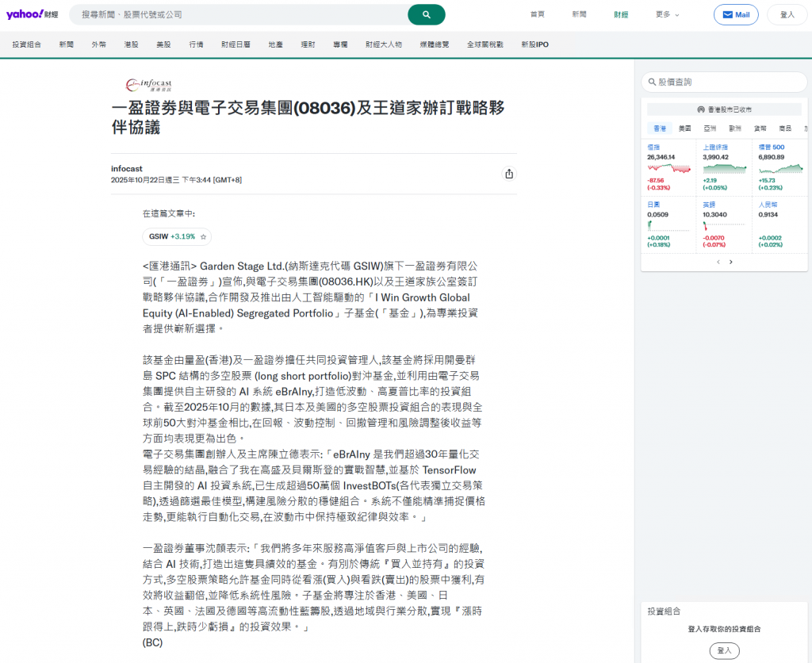Open the 恆指 index quote link

point(654,148)
